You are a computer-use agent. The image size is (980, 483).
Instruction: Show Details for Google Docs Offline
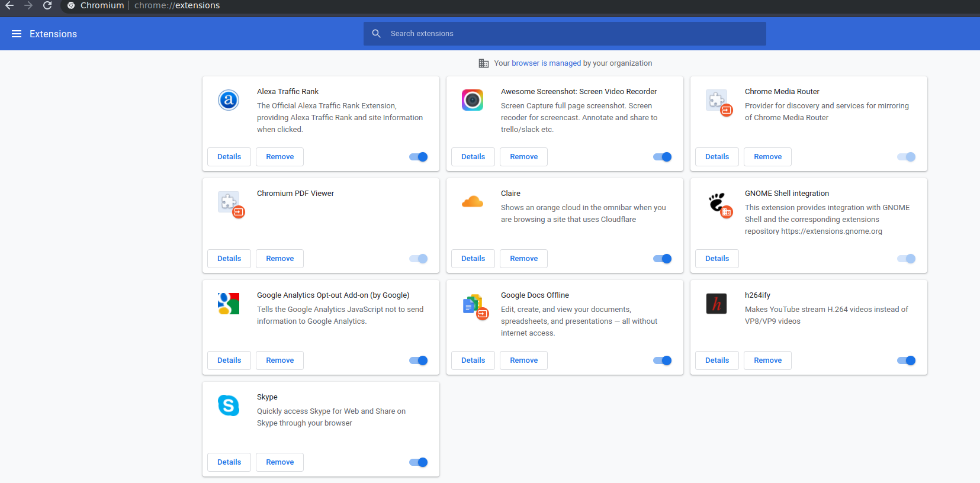473,360
